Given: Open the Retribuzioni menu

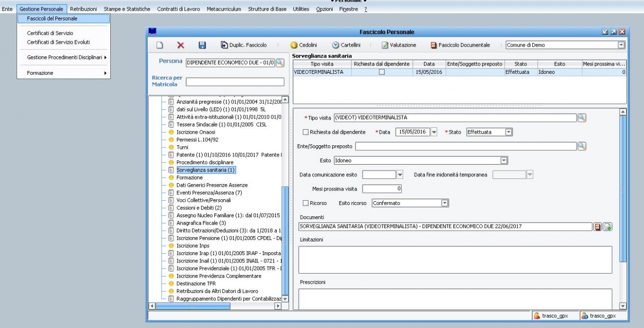Looking at the screenshot, I should [83, 9].
